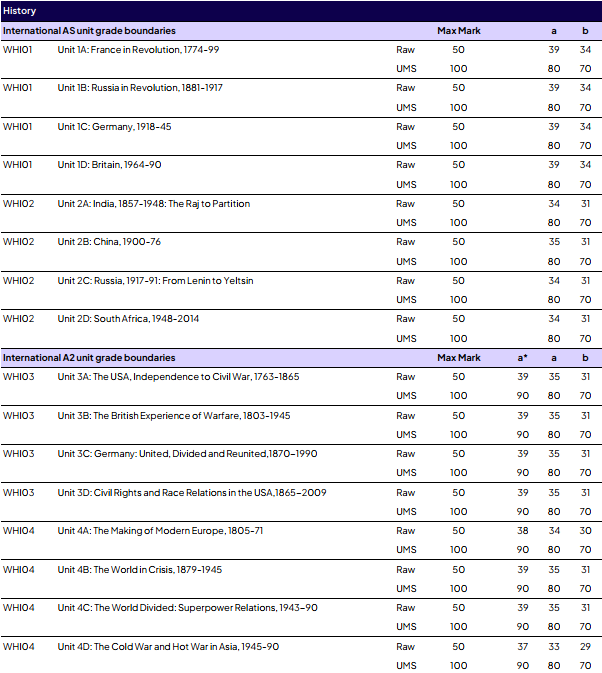Click the 'a' column header in A2 section
Screen dimensions: 602x673
tap(554, 358)
